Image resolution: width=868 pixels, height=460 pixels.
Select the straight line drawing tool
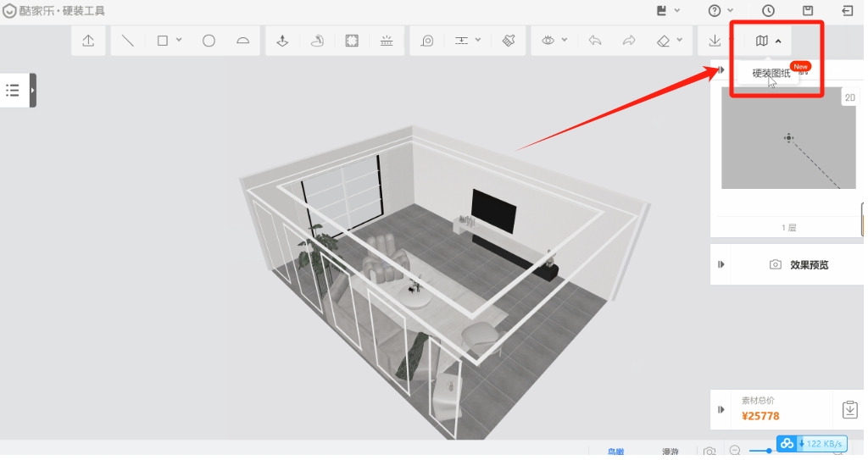[x=127, y=41]
